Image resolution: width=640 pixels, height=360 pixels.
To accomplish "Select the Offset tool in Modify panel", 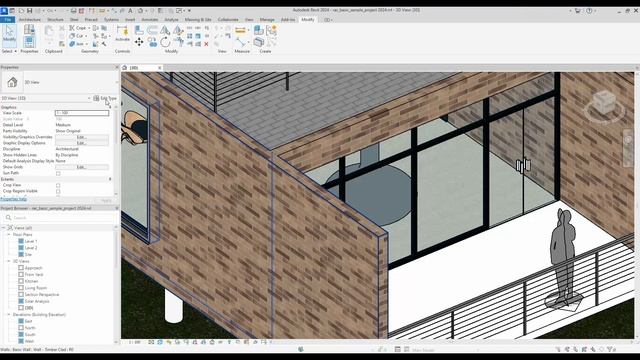I will [152, 30].
